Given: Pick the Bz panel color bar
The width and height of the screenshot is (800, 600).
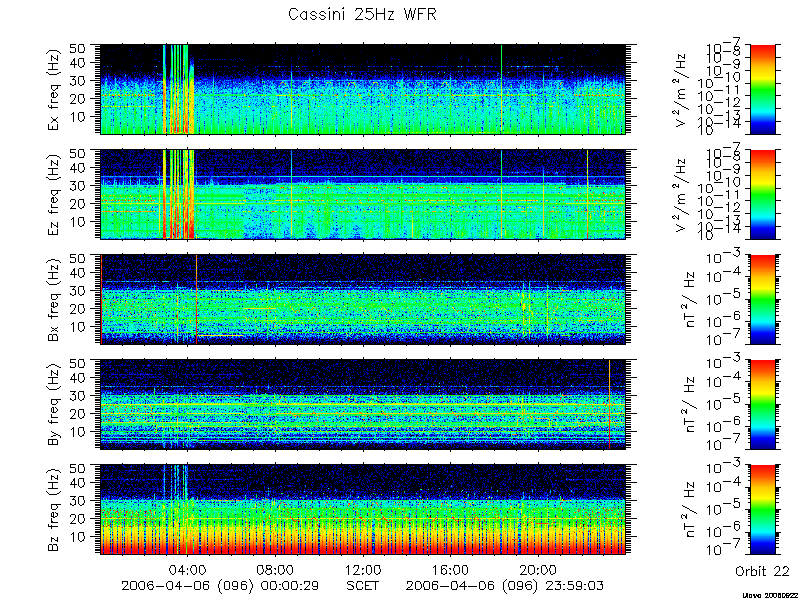Looking at the screenshot, I should click(x=762, y=510).
